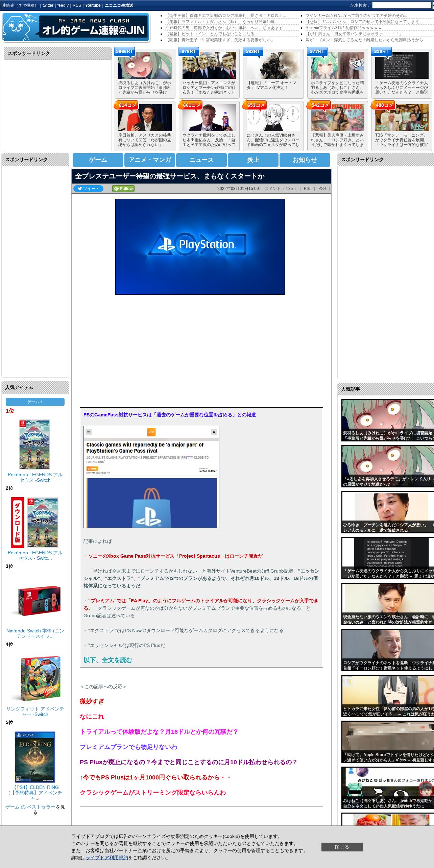Click headline 【老報】ラファエル・ナダルさん（35）
Viewport: 434px width, 868px height.
coord(221,22)
